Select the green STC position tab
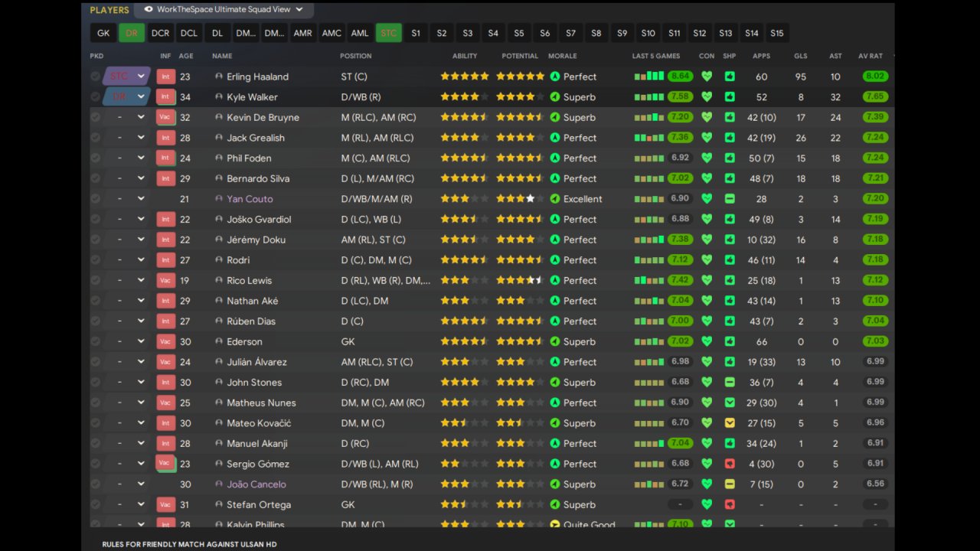This screenshot has height=551, width=980. [x=389, y=33]
